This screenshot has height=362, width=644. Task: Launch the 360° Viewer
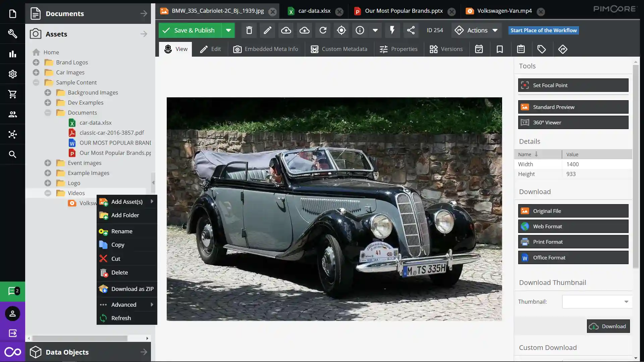[573, 122]
